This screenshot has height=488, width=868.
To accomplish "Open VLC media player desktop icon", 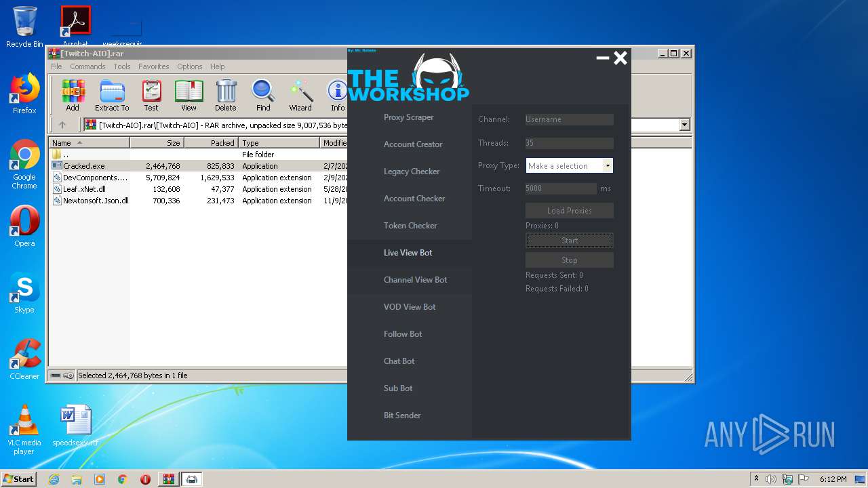I will [24, 430].
